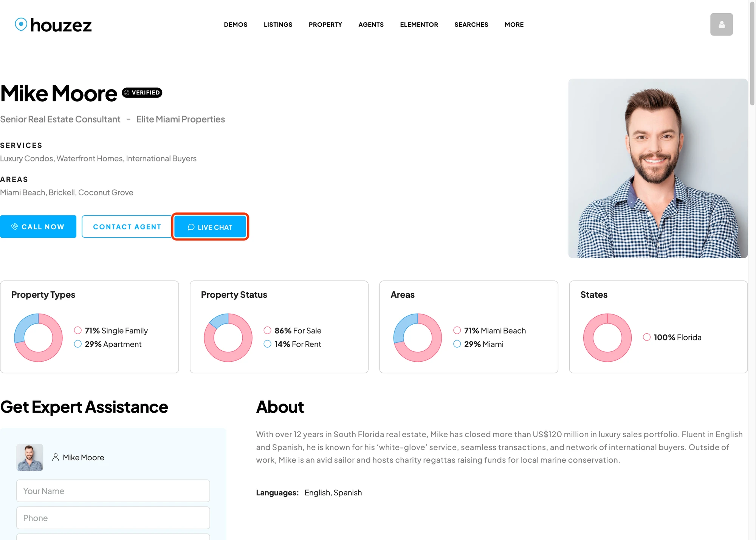Viewport: 756px width, 540px height.
Task: Click the 100% Florida legend marker
Action: pos(647,337)
